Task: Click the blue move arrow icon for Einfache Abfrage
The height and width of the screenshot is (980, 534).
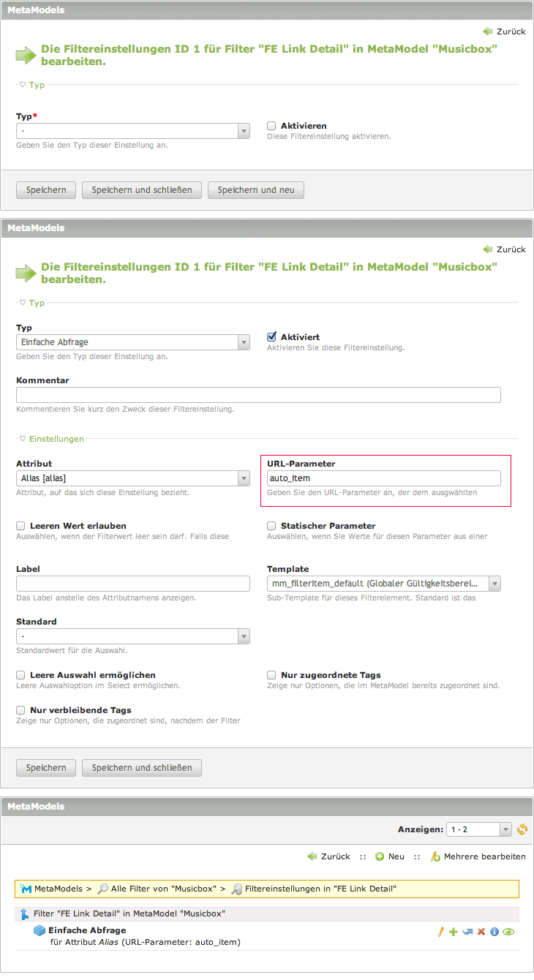Action: (x=467, y=932)
